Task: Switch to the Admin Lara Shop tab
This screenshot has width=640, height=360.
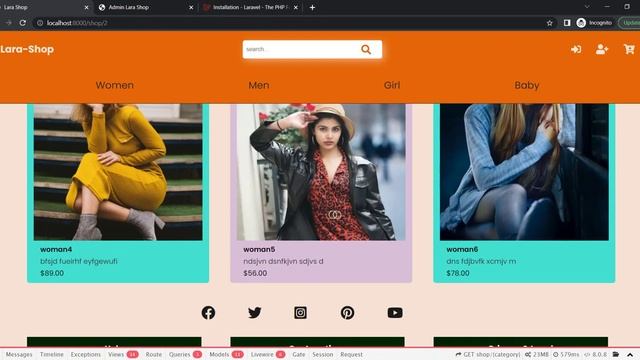Action: click(145, 7)
